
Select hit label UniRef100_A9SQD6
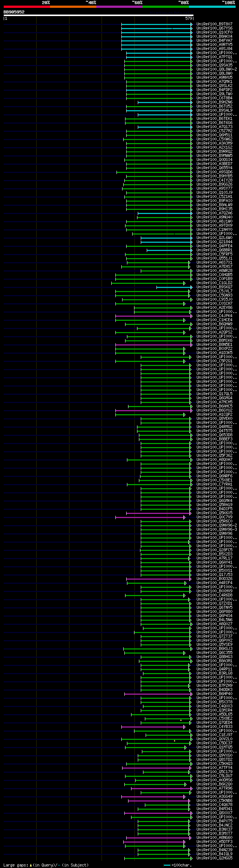point(214,172)
